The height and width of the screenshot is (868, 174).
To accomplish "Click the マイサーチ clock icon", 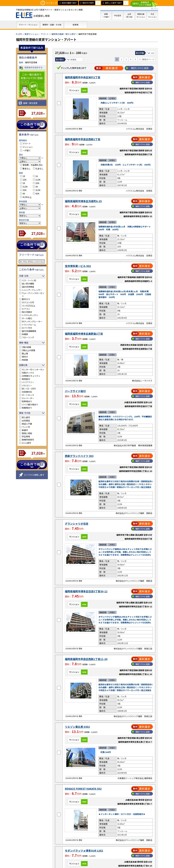I will tap(43, 3).
